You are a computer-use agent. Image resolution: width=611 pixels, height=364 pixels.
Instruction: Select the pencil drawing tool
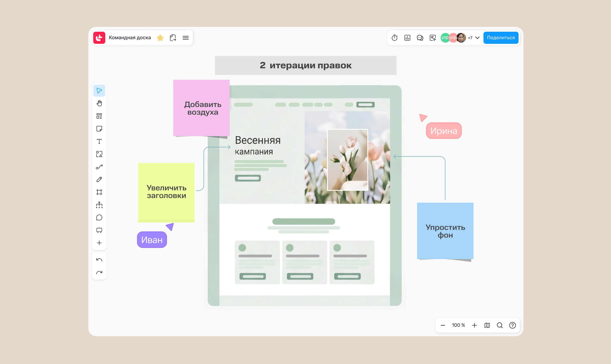click(x=99, y=180)
